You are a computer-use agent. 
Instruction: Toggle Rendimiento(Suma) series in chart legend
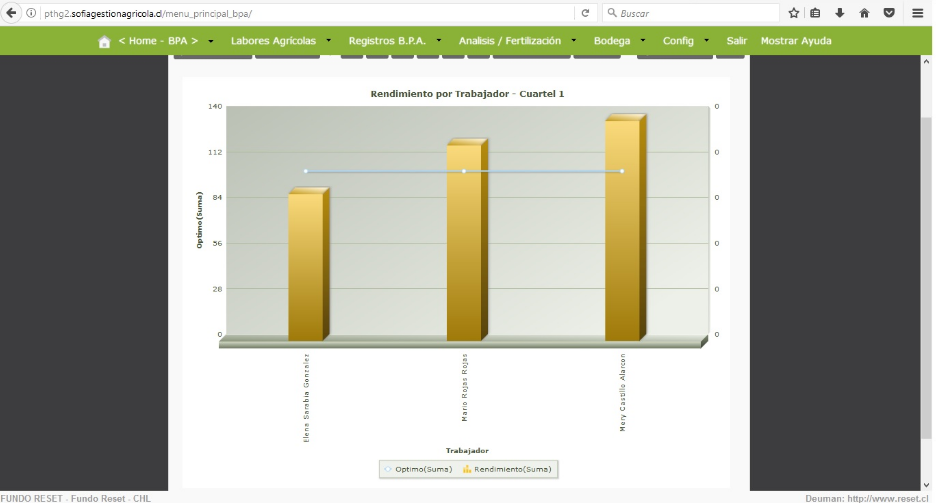[x=507, y=470]
